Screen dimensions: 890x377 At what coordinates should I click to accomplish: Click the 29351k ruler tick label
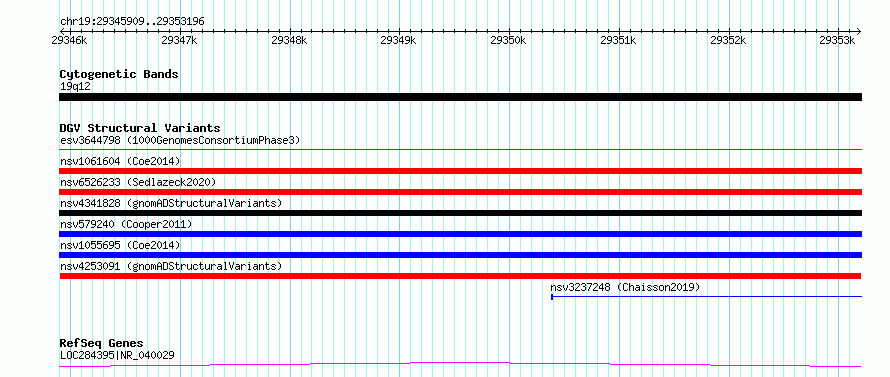click(x=619, y=40)
